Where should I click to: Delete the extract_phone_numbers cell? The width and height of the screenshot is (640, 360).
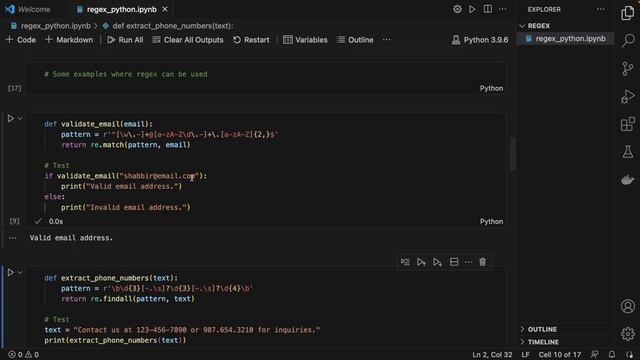[x=482, y=262]
